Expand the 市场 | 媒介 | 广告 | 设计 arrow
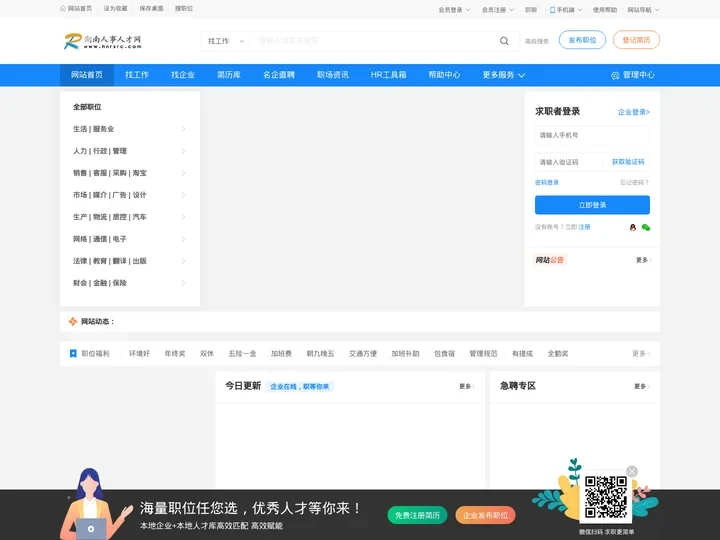Viewport: 720px width, 540px height. tap(183, 195)
